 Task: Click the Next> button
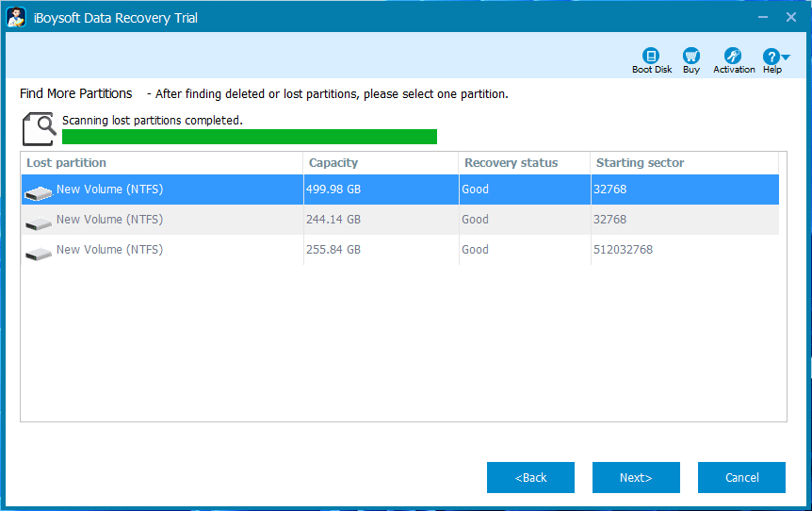636,477
